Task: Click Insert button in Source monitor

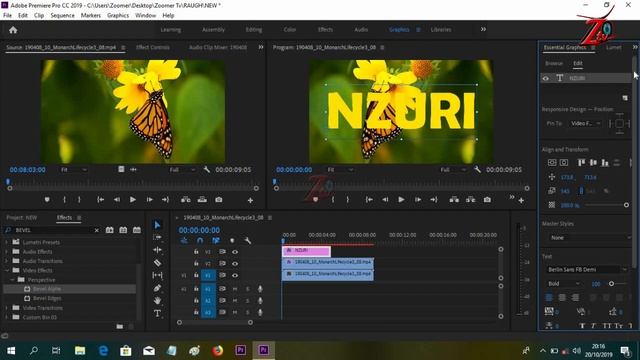Action: [186, 200]
